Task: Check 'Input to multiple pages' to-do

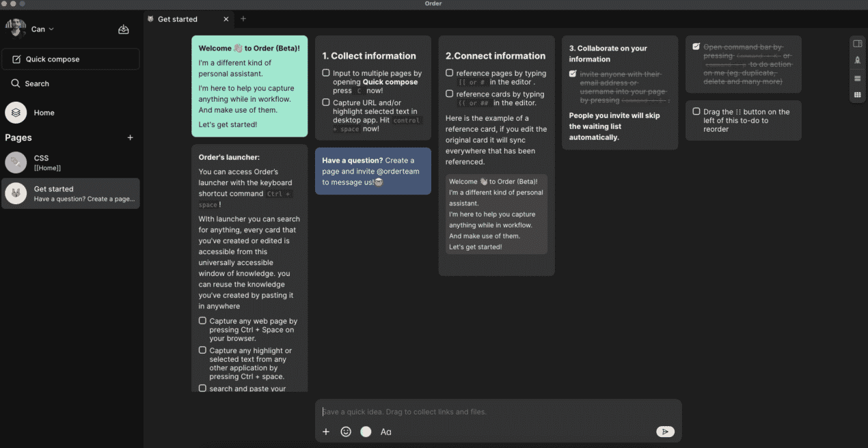Action: [x=326, y=73]
